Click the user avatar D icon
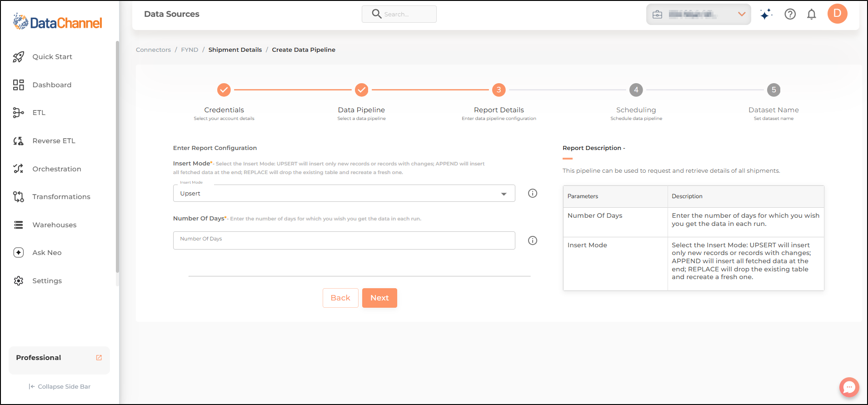The height and width of the screenshot is (405, 868). coord(837,14)
